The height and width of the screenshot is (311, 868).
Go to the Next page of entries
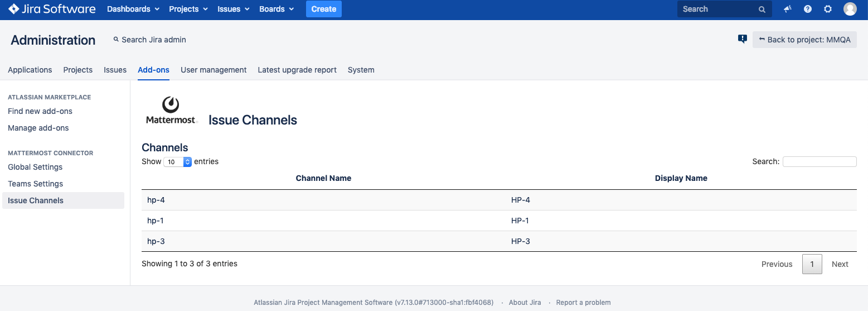pyautogui.click(x=840, y=264)
